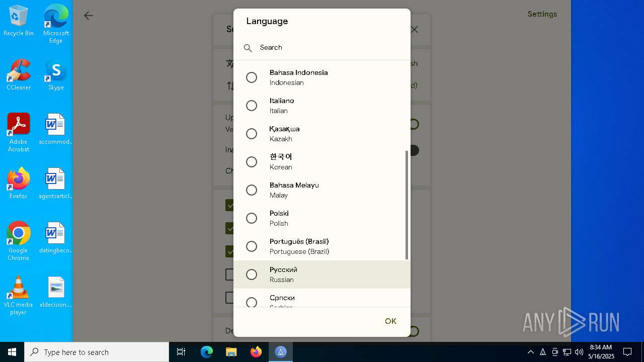644x362 pixels.
Task: Select the Kazakh language radio button
Action: point(252,134)
